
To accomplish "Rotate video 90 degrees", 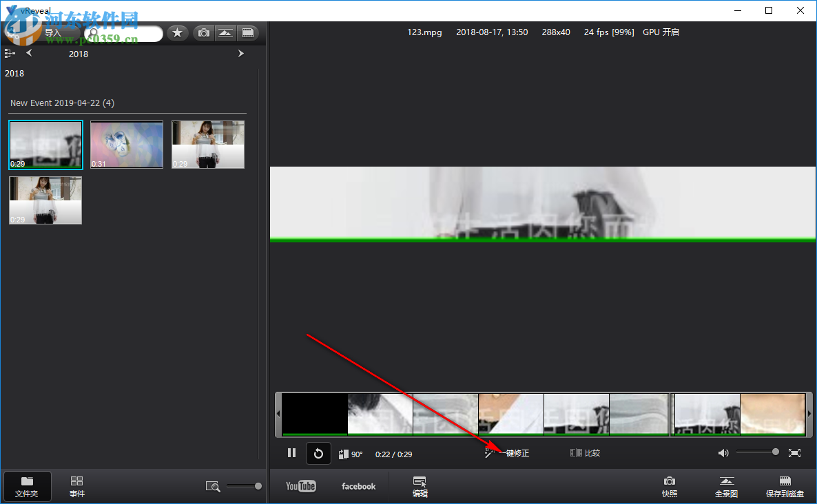I will coord(351,454).
